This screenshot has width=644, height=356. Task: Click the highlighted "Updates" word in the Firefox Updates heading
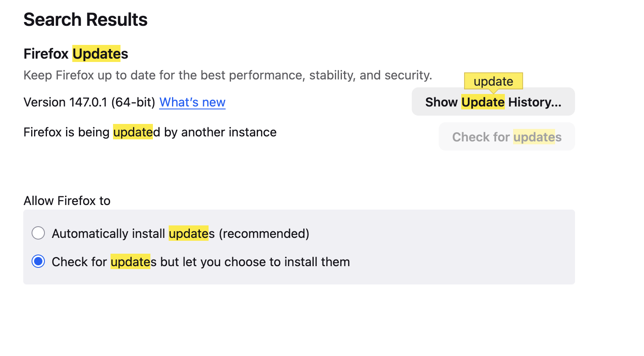(96, 54)
